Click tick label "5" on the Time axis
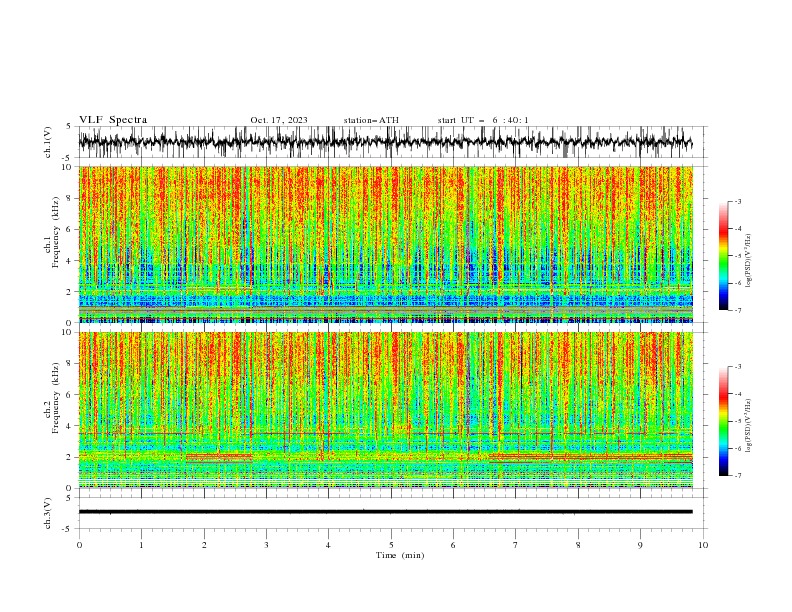This screenshot has height=612, width=792. pos(391,545)
